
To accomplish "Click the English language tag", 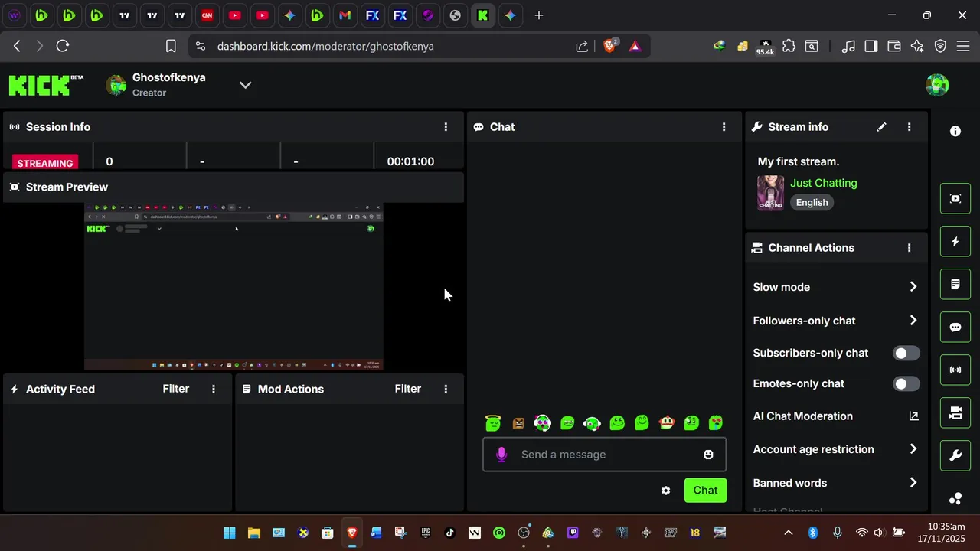I will [x=812, y=203].
